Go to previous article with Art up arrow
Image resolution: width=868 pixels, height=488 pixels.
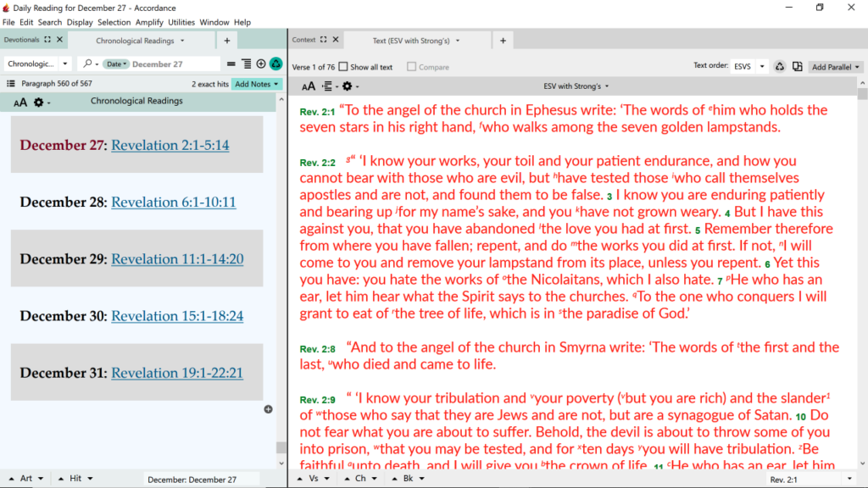[x=11, y=479]
